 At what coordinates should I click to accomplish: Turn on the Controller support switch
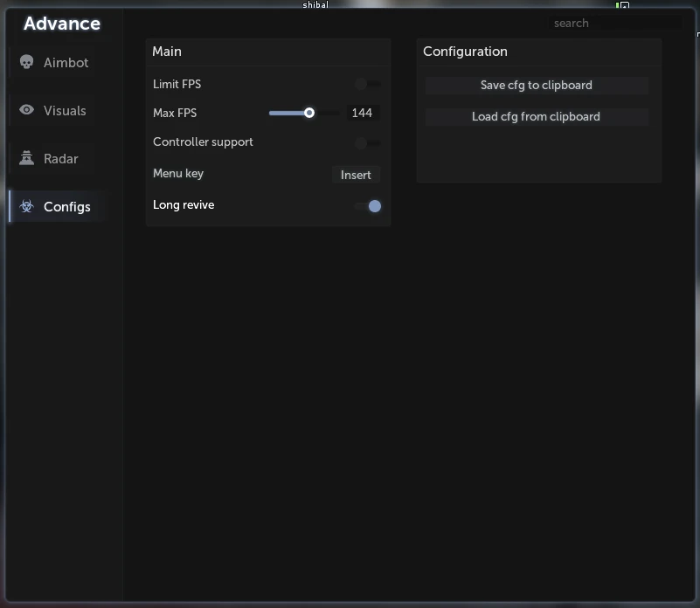coord(367,143)
